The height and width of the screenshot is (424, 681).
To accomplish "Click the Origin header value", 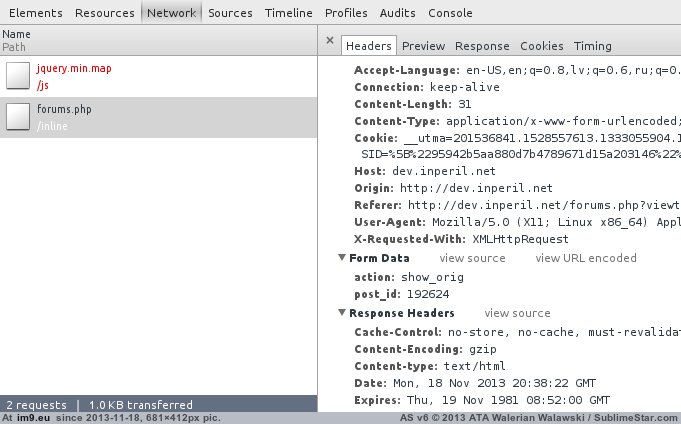I will point(476,188).
